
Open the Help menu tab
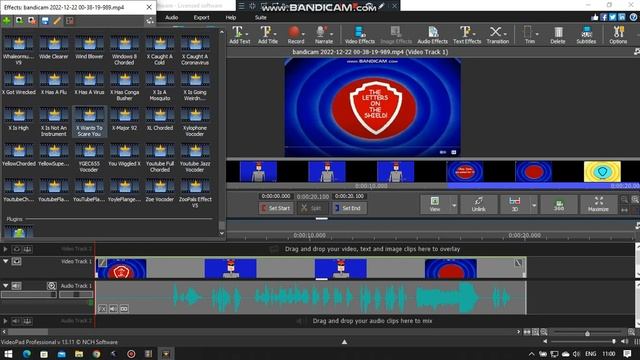click(231, 18)
